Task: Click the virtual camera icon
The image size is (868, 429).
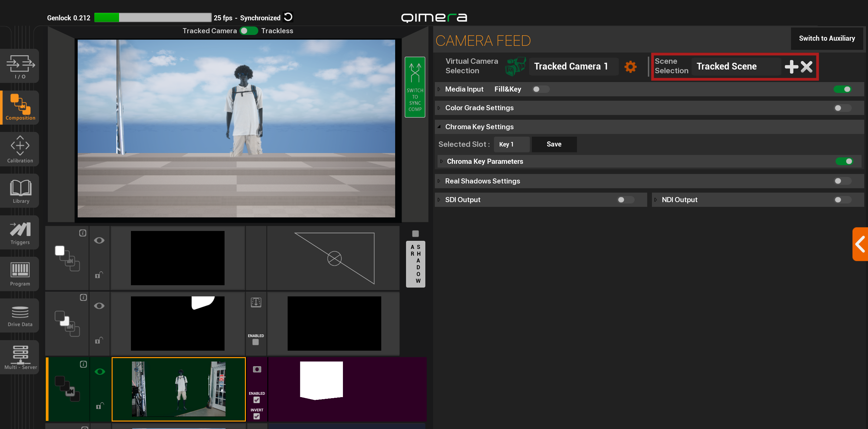Action: [515, 66]
